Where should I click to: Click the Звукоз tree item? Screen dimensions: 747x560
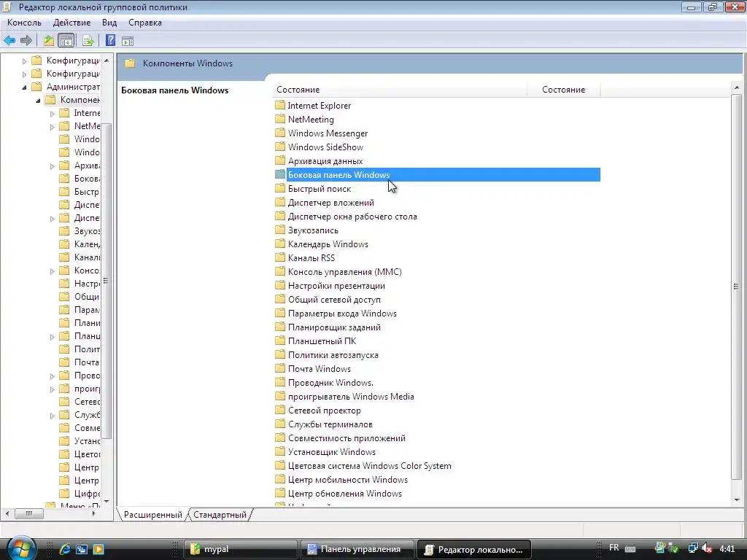coord(80,231)
